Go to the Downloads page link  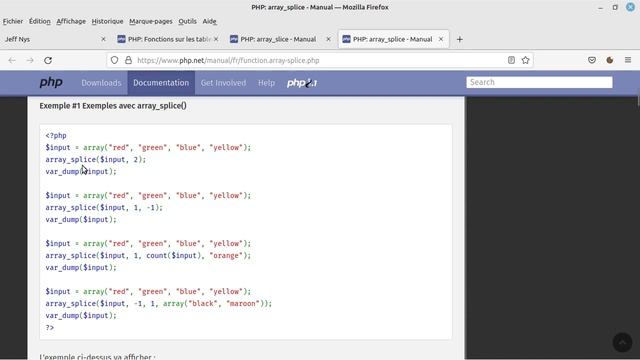point(101,83)
